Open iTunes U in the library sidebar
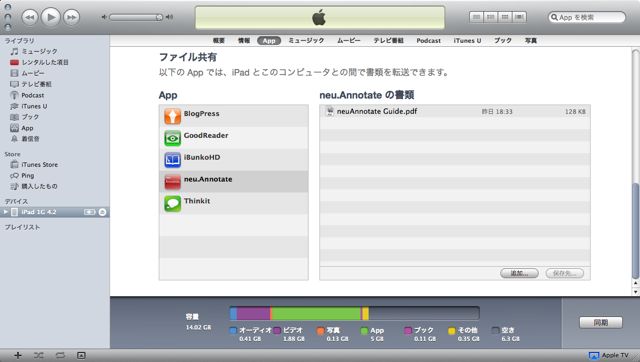The image size is (640, 362). (34, 106)
